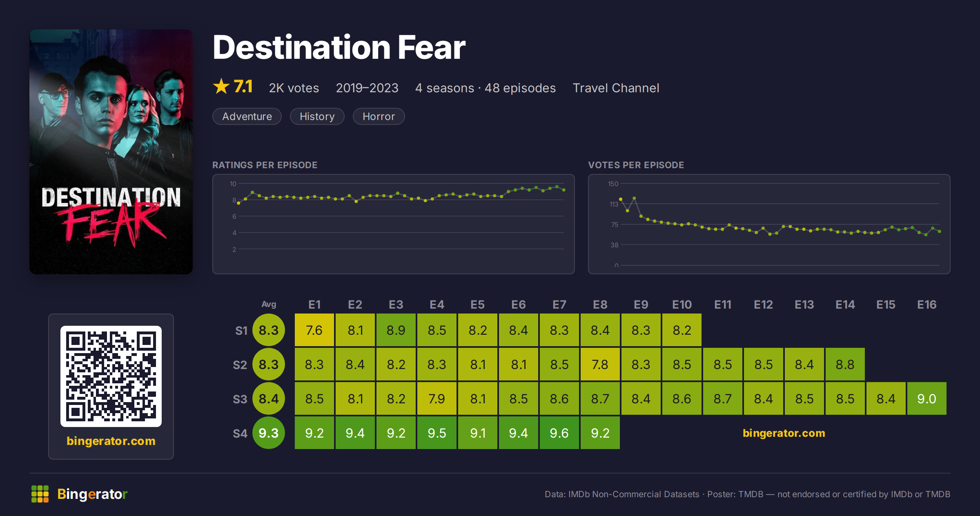
Task: Open bingerator.com link under the QR code
Action: coord(111,441)
